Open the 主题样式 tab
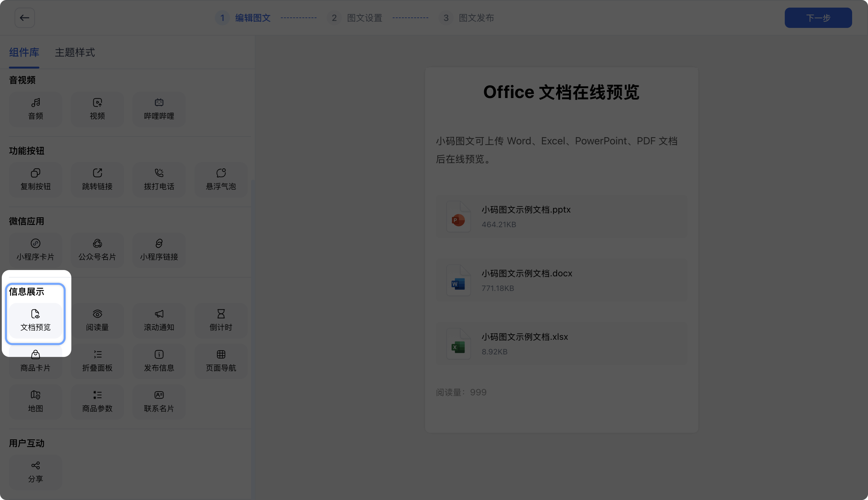 pyautogui.click(x=75, y=52)
